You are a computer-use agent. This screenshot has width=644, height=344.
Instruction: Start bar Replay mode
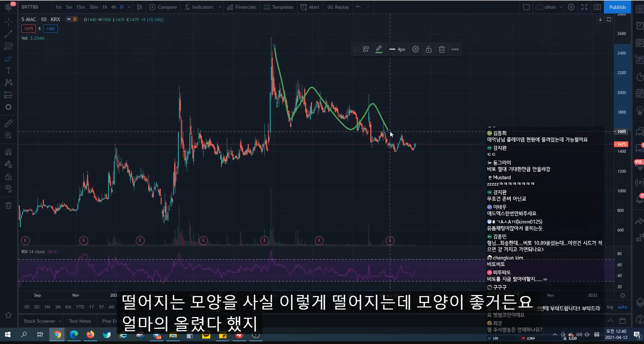point(338,7)
